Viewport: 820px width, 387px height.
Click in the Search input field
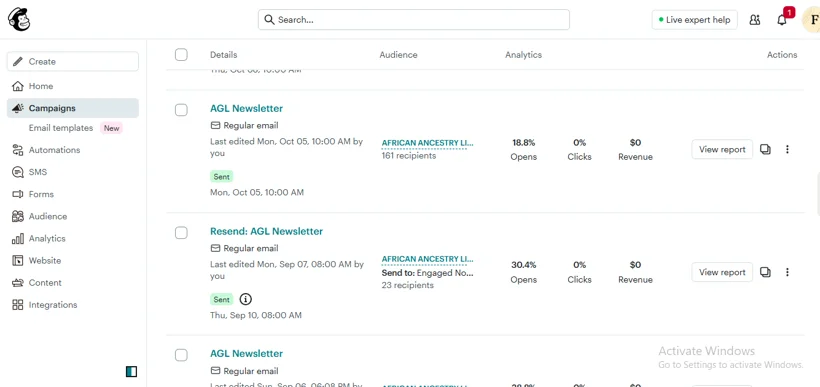(414, 20)
